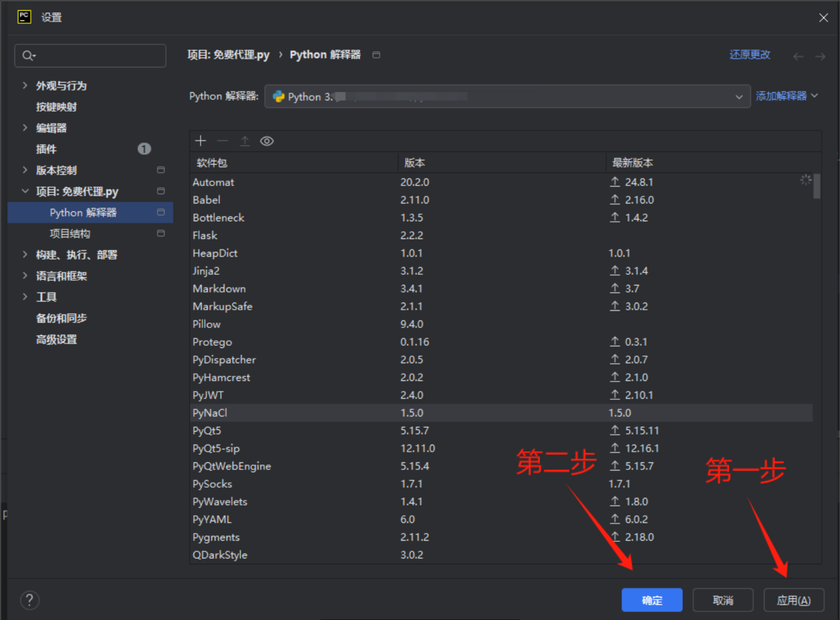
Task: Sort by the 最新版本 column header
Action: [713, 162]
